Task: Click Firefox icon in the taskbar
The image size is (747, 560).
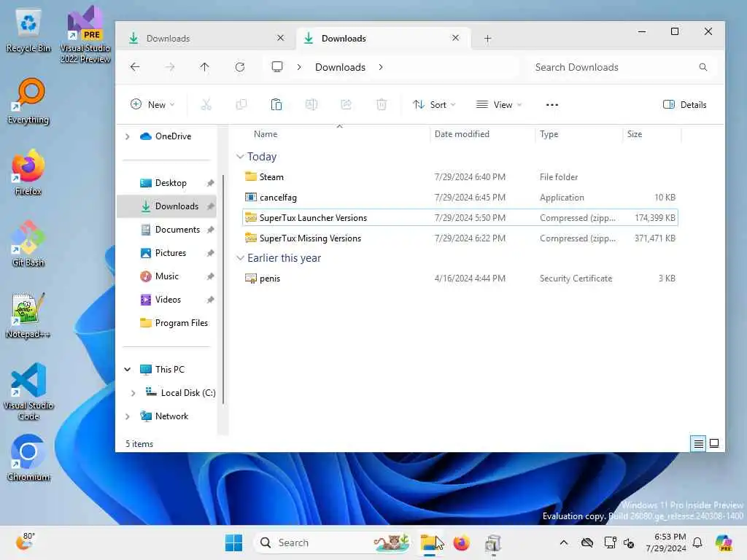Action: click(x=461, y=542)
